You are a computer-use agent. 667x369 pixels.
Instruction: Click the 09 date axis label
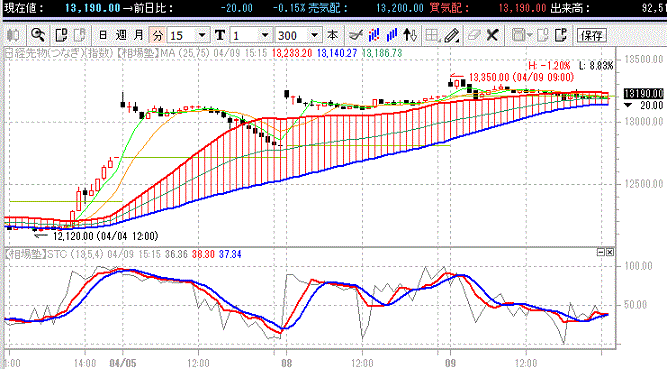point(450,363)
